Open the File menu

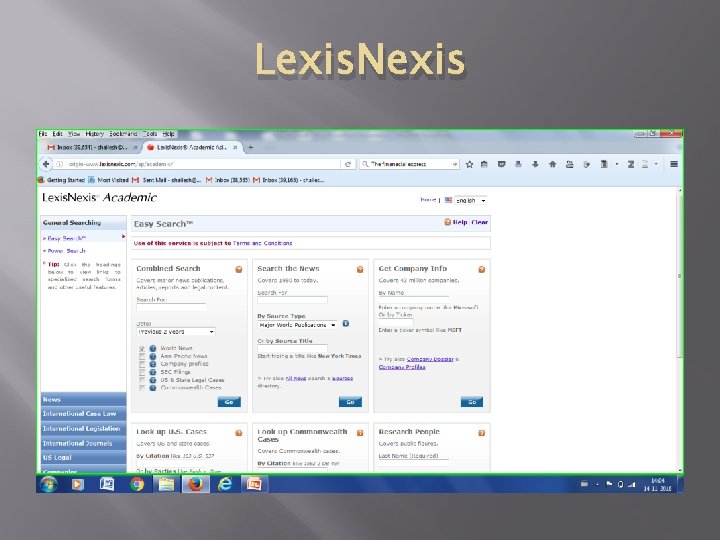click(x=43, y=134)
